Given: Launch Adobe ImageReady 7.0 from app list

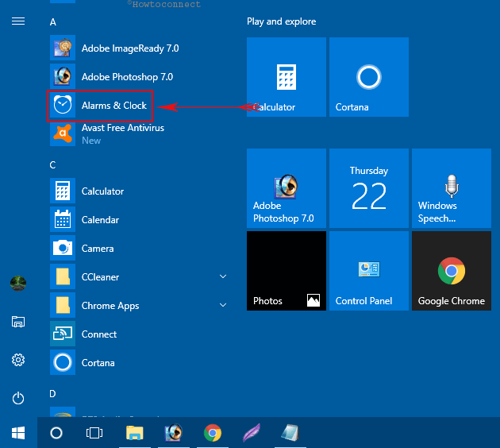Looking at the screenshot, I should pyautogui.click(x=139, y=48).
